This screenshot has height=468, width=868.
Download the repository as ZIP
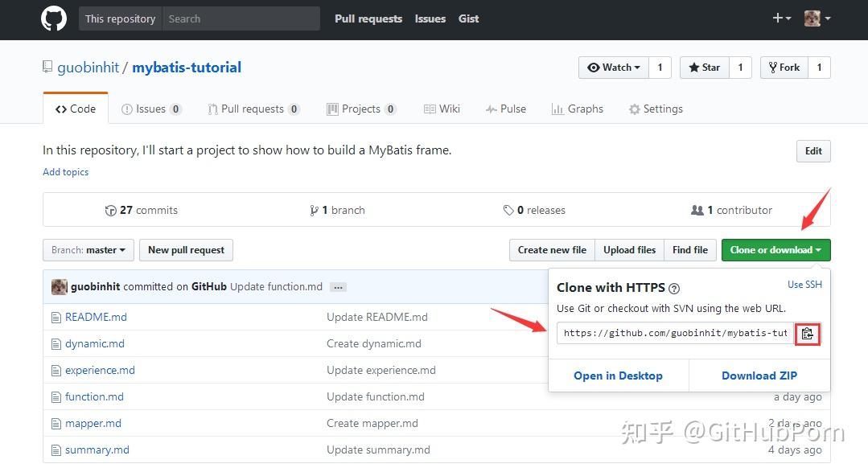[759, 375]
